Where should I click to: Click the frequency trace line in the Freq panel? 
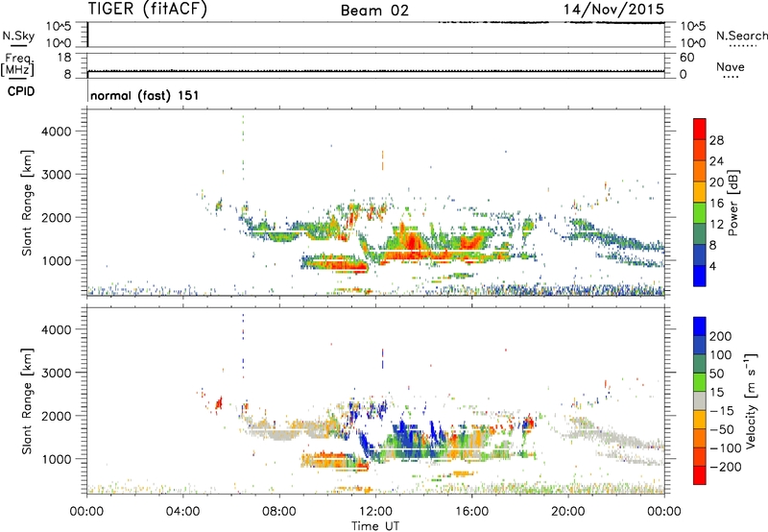pos(375,71)
